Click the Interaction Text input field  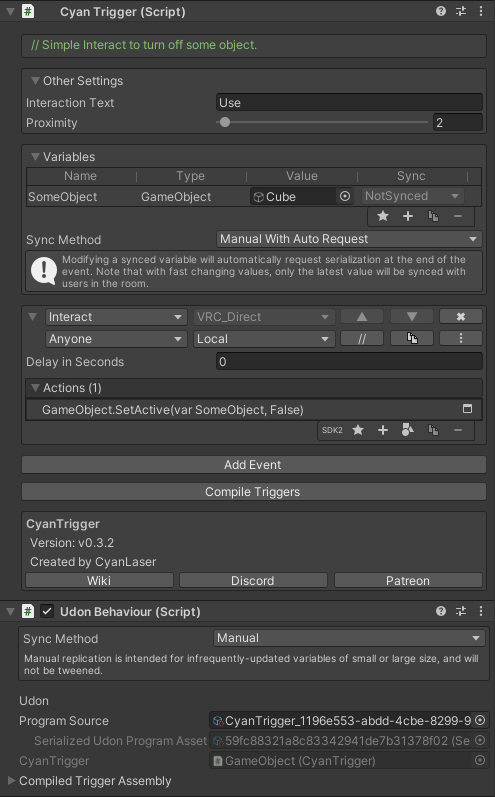(349, 102)
